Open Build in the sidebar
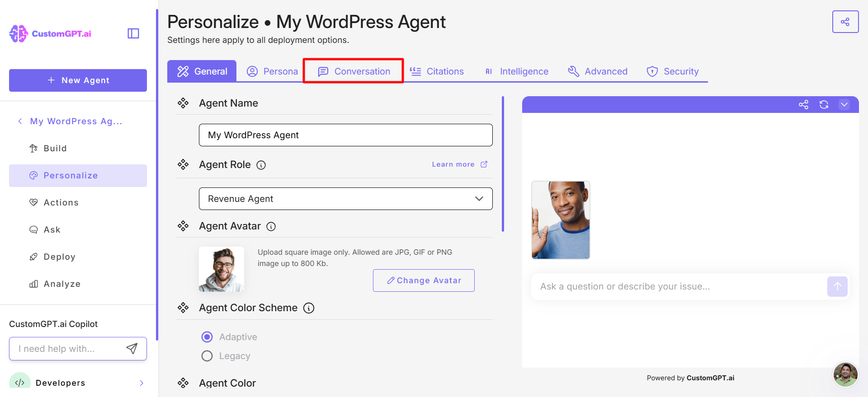The height and width of the screenshot is (397, 868). tap(78, 148)
